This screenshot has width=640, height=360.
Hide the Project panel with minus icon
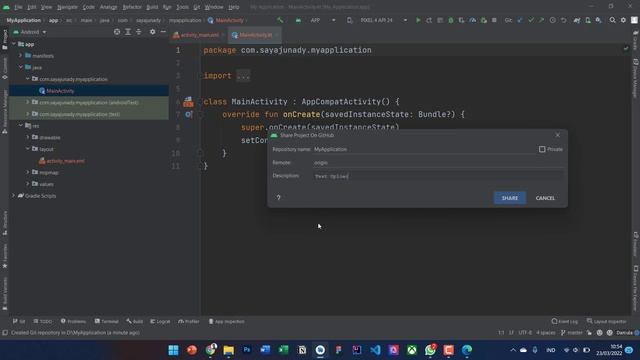(163, 32)
